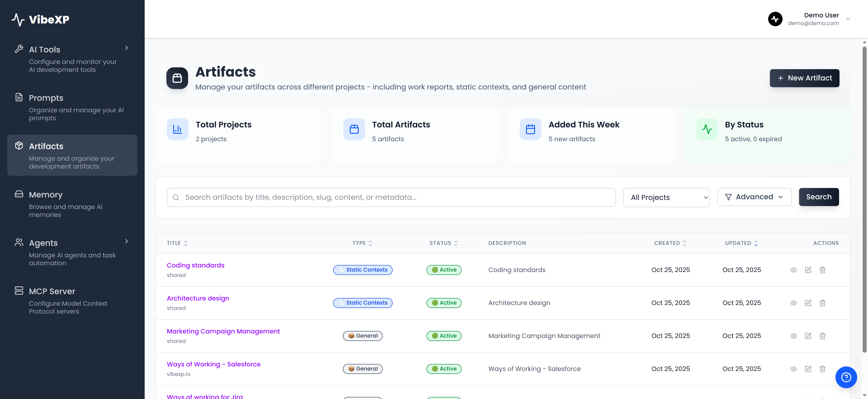Delete the Coding standards artifact
The height and width of the screenshot is (399, 868).
click(x=823, y=270)
